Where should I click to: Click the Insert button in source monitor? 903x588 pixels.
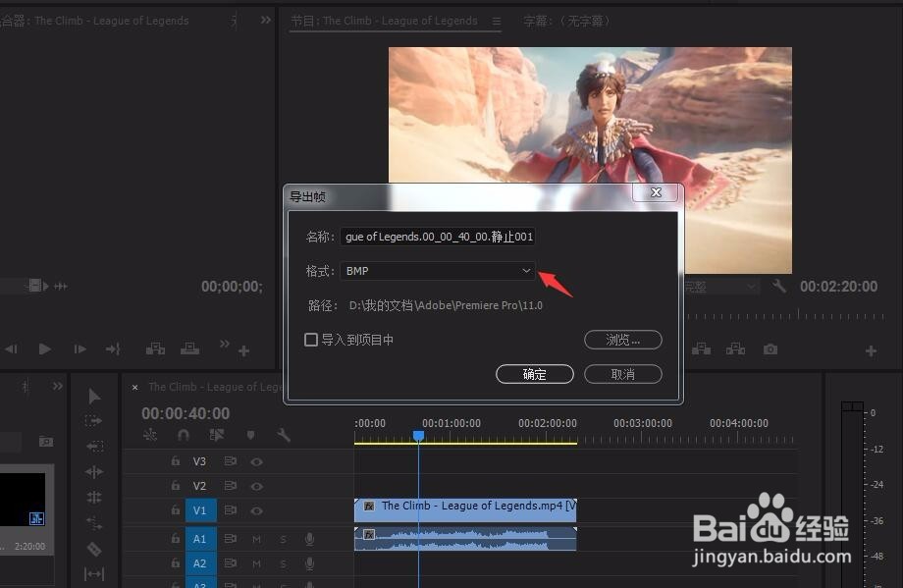[155, 348]
